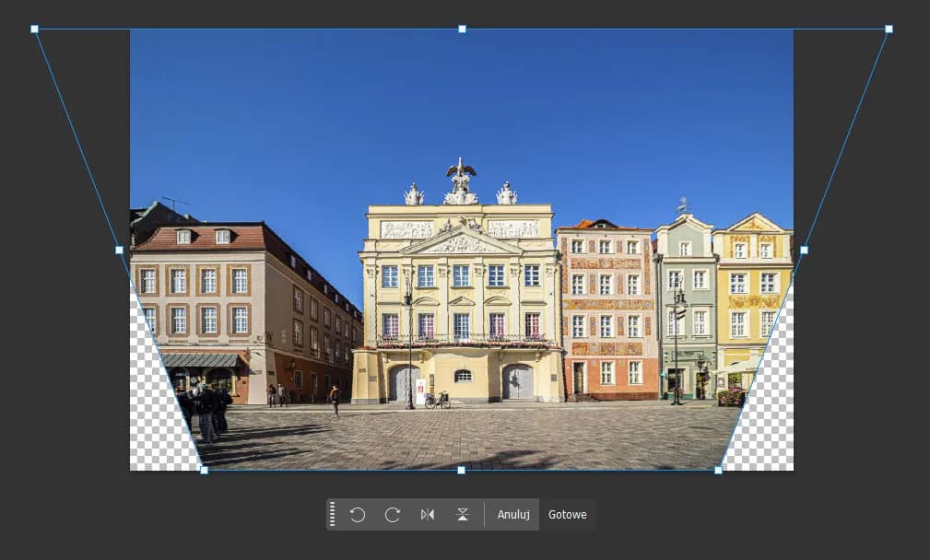Toggle horizontal mirror using the flip icon
Screen dimensions: 930x560
tap(428, 514)
